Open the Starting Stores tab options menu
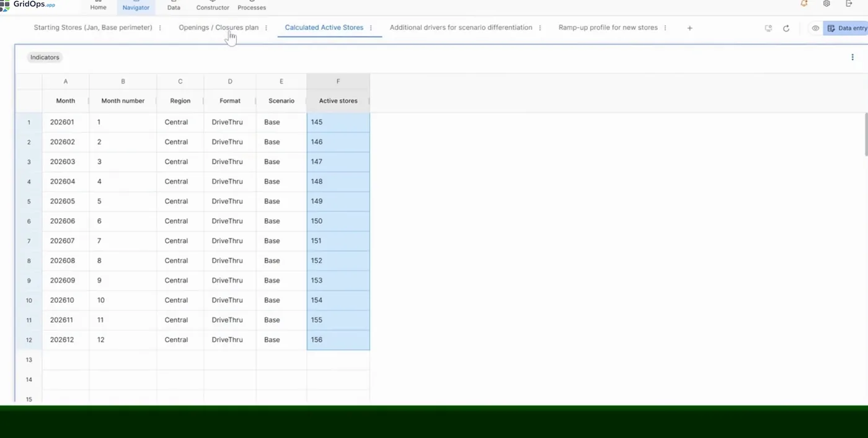 click(160, 27)
